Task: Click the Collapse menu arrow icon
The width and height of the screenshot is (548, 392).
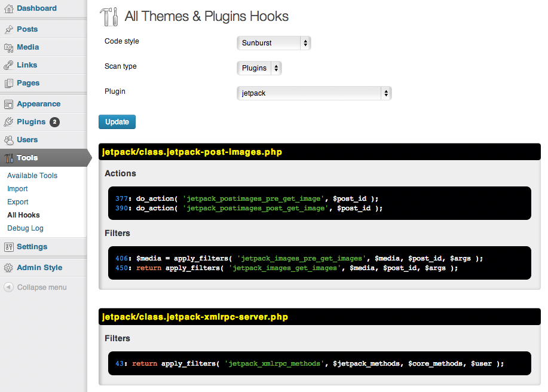Action: pos(9,287)
